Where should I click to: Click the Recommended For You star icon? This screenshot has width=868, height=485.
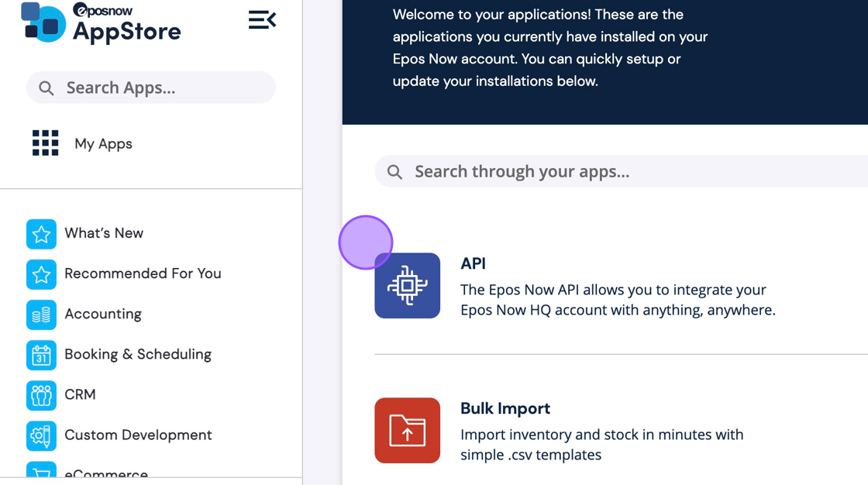[x=41, y=273]
